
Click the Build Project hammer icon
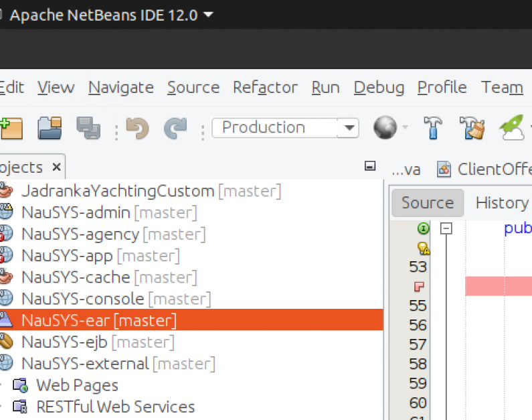pos(433,128)
